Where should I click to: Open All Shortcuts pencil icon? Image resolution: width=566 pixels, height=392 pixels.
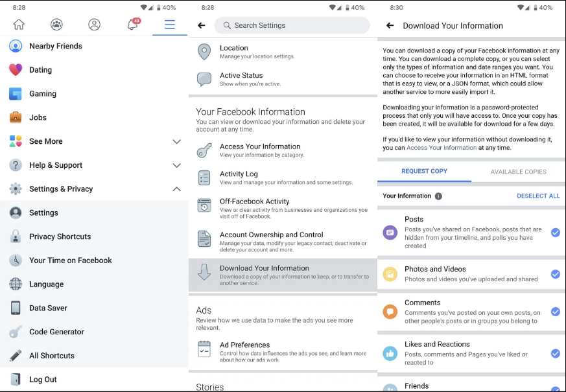(16, 356)
